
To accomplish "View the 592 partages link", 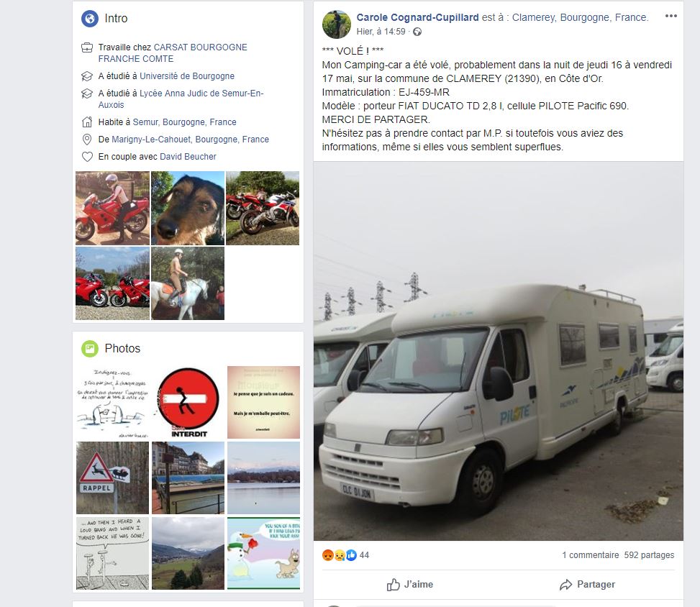I will [x=649, y=555].
